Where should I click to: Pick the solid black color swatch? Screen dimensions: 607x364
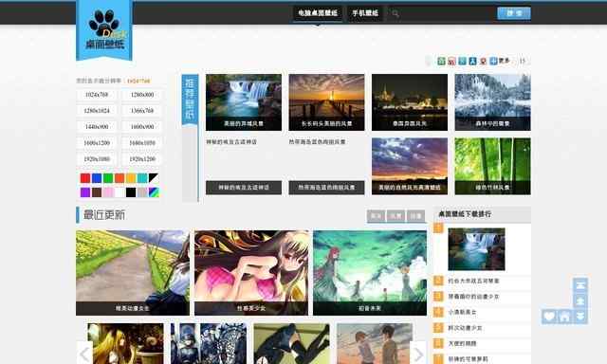coord(131,192)
